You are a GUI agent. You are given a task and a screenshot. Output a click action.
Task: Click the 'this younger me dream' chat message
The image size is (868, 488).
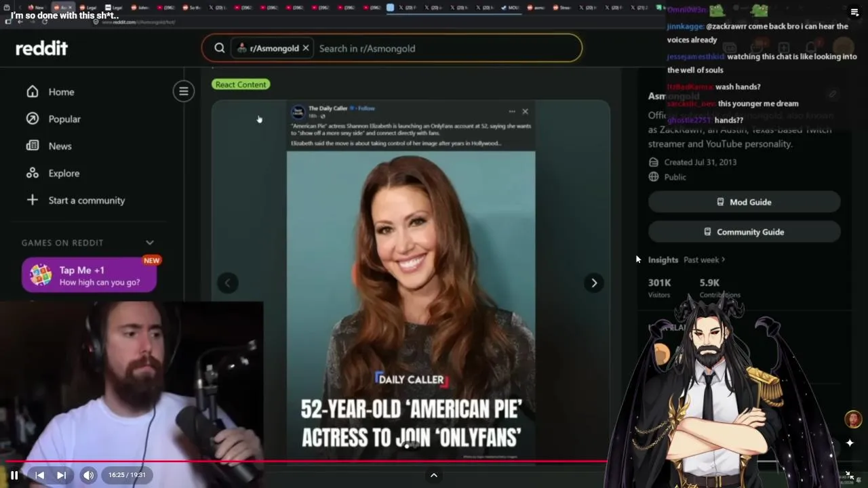pos(758,104)
